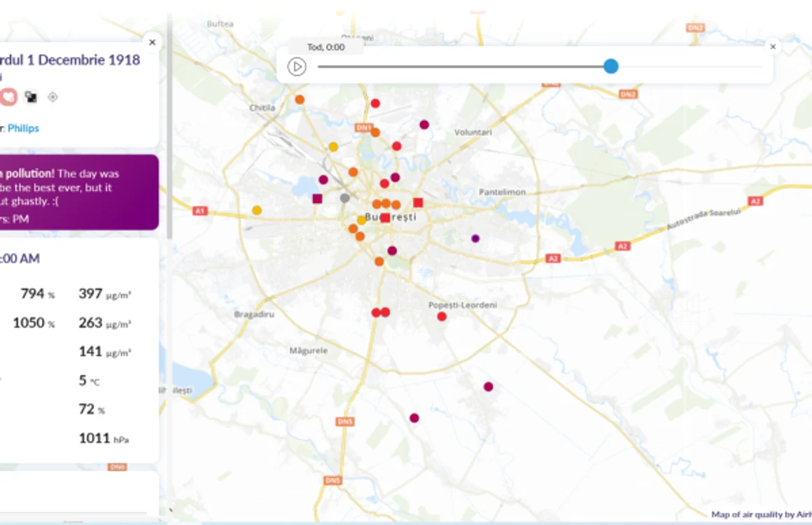Close the station details panel

[153, 43]
